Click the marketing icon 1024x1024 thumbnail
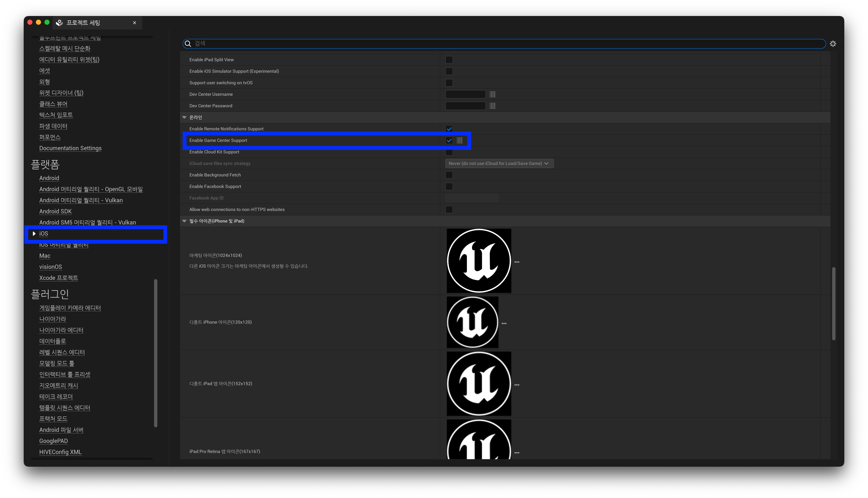Viewport: 868px width, 498px height. (x=478, y=261)
